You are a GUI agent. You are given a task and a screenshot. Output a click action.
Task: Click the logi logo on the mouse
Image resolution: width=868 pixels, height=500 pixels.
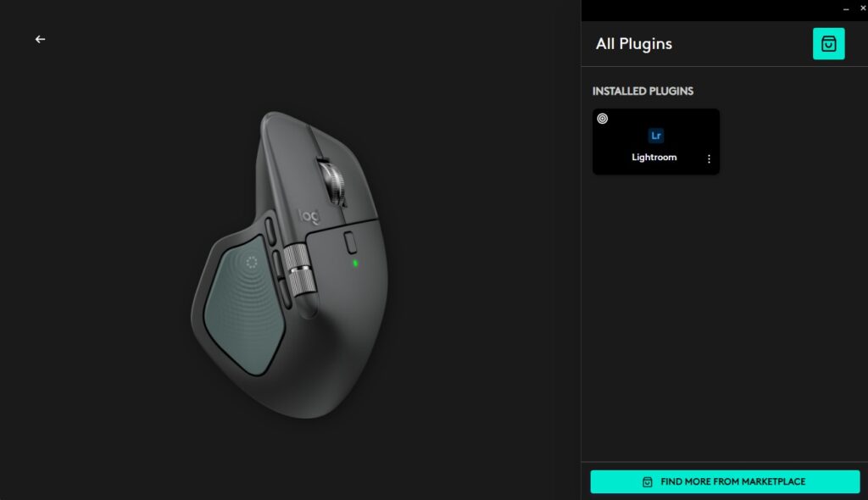[309, 216]
